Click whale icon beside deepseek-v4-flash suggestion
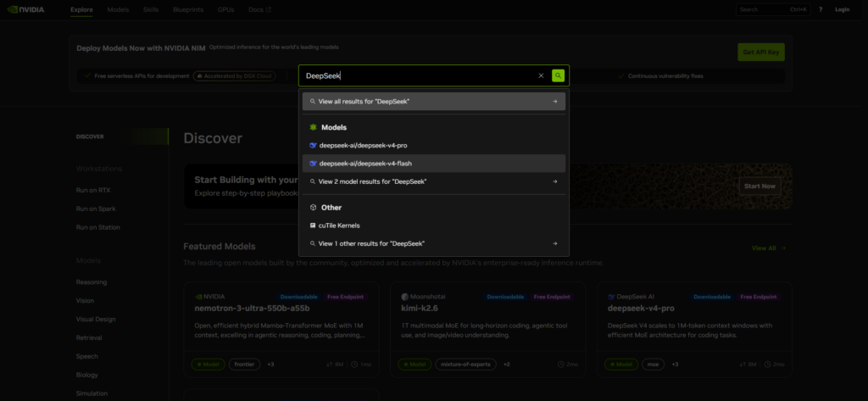Screen dimensions: 868x401 click(313, 164)
